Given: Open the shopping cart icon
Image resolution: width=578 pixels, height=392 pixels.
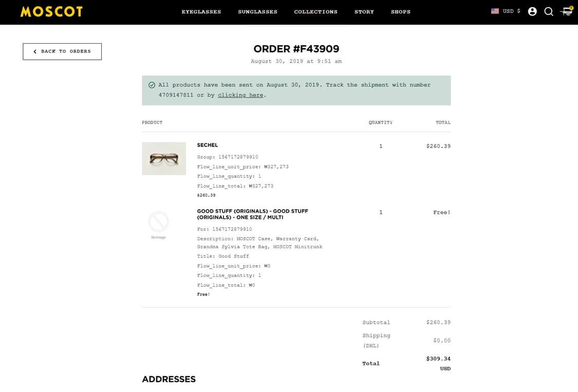Looking at the screenshot, I should [x=567, y=11].
